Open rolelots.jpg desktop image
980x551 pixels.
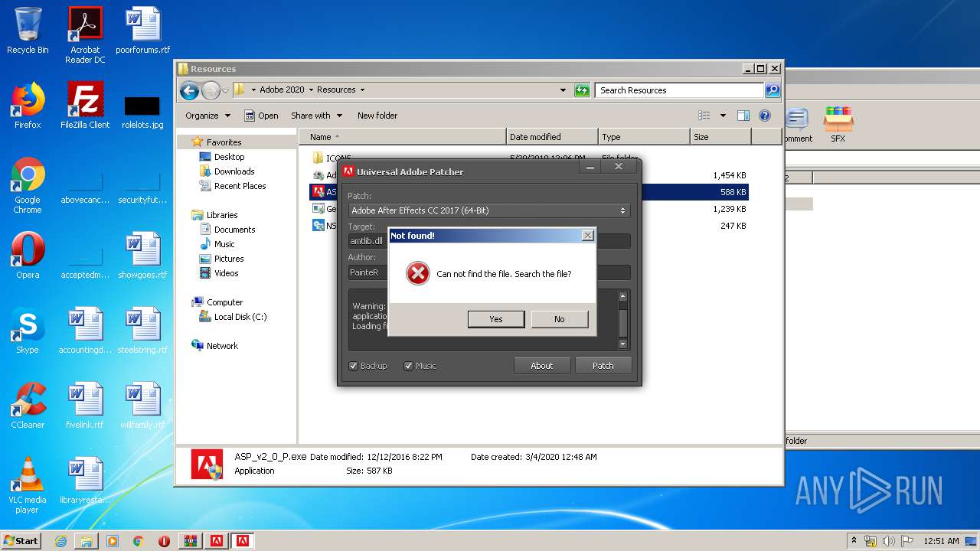click(142, 112)
